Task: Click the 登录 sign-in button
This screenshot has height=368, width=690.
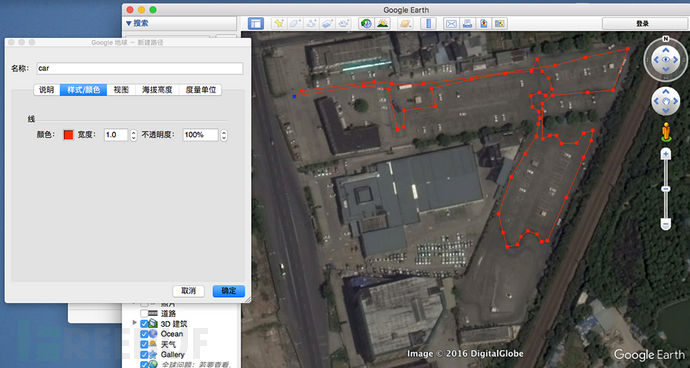Action: coord(642,24)
